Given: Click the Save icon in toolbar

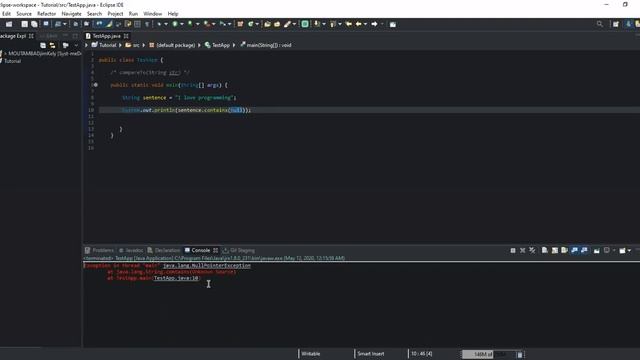Looking at the screenshot, I should [x=24, y=24].
